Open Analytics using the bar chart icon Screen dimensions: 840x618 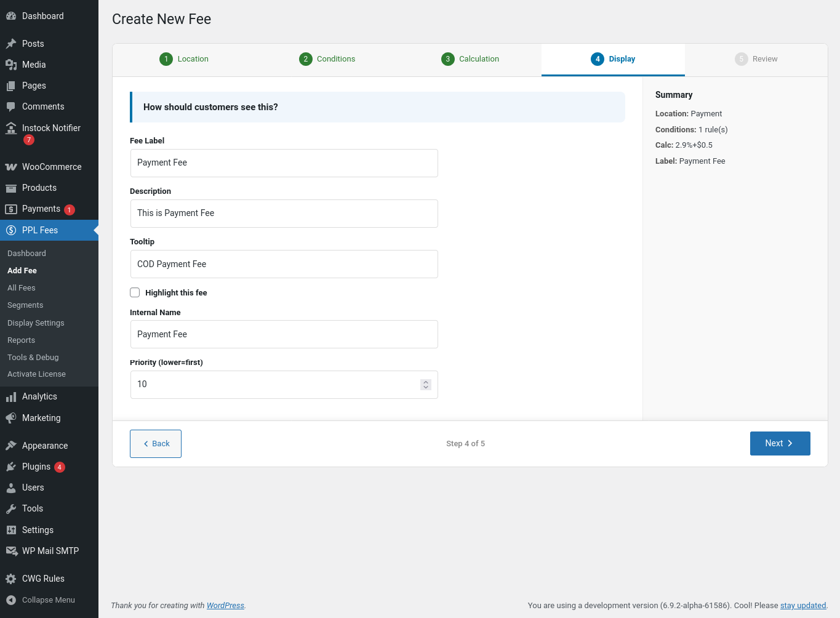pos(11,397)
